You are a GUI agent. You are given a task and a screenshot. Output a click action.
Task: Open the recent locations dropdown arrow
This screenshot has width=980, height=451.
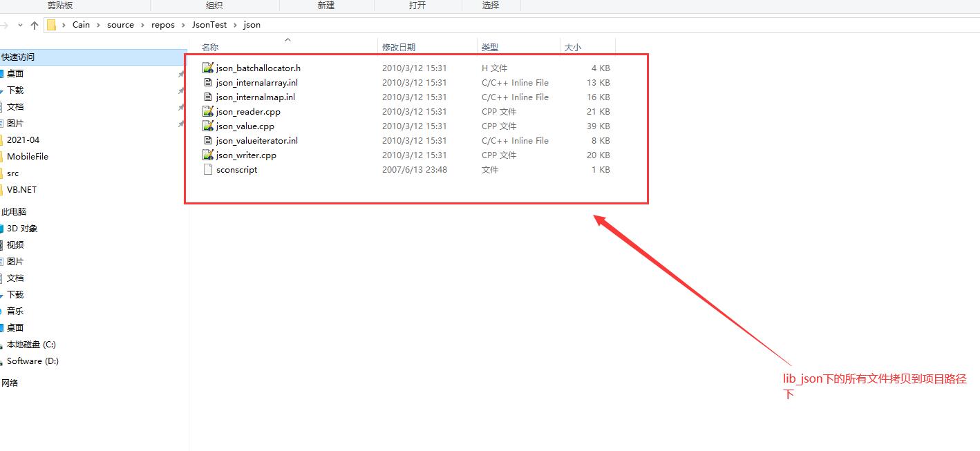click(x=20, y=25)
